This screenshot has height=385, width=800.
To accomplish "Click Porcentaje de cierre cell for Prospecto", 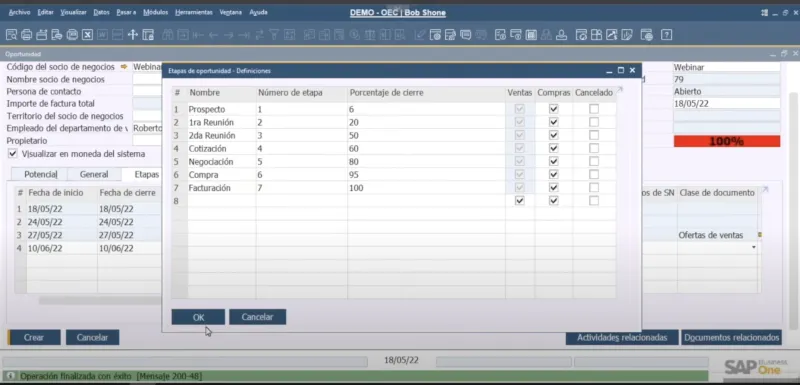I will pos(426,109).
